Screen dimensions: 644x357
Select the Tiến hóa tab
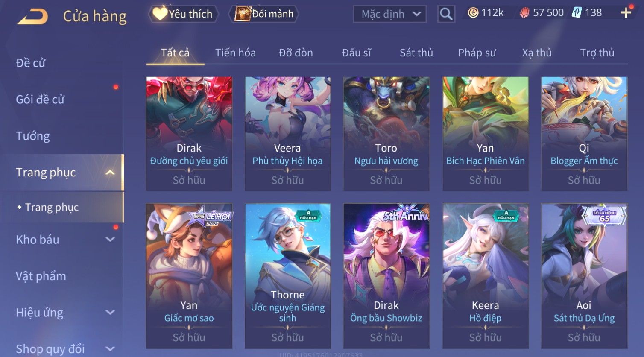pyautogui.click(x=235, y=53)
